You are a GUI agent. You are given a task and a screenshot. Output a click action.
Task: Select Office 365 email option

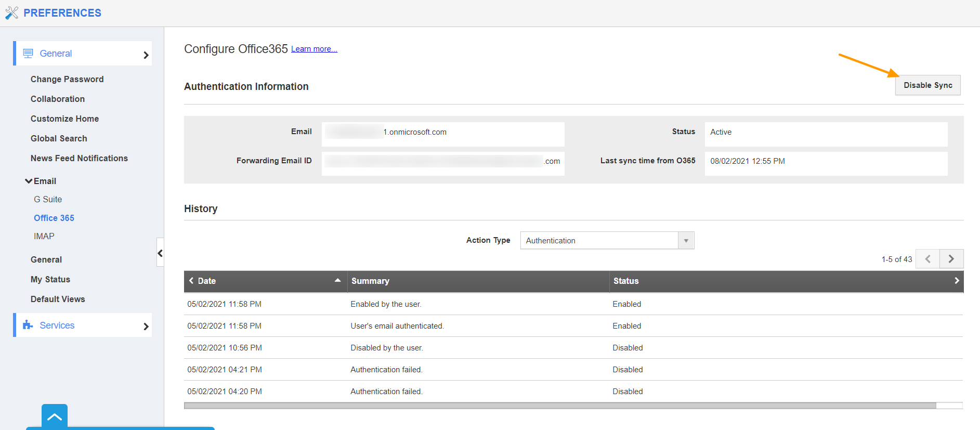tap(54, 218)
